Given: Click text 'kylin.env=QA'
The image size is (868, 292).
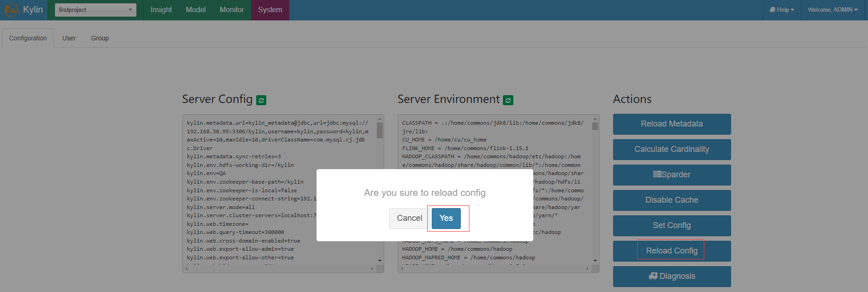Looking at the screenshot, I should coord(206,173).
